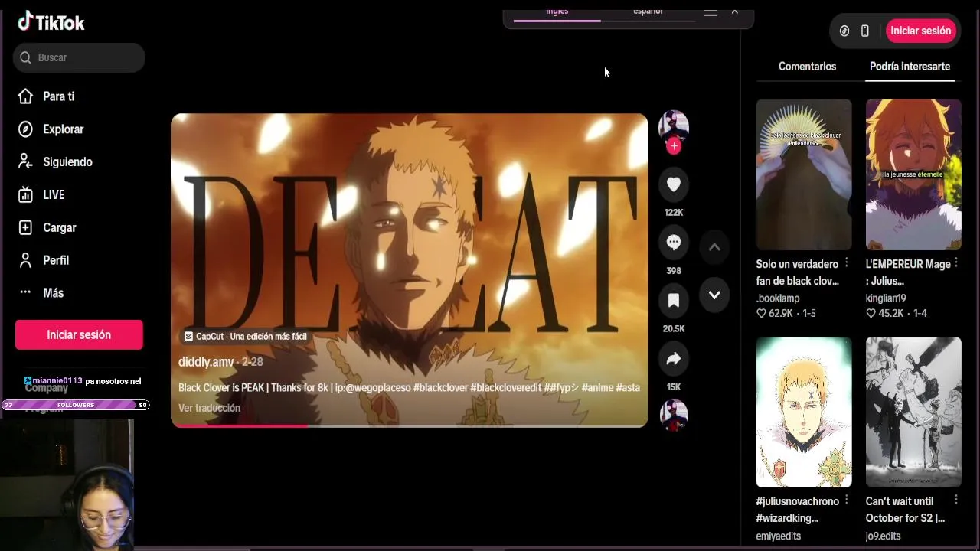Open the #juliusnovachrono video thumbnail
The height and width of the screenshot is (551, 980).
click(x=804, y=412)
